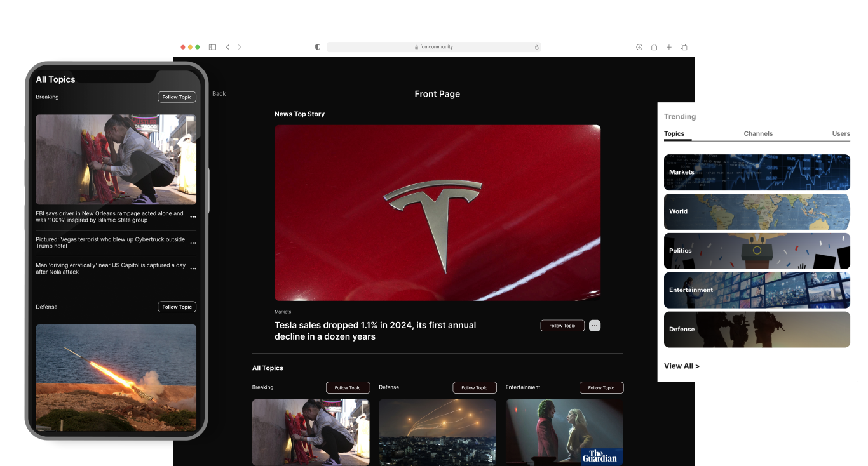Open the Tesla sales dropped headline
This screenshot has height=466, width=868.
pyautogui.click(x=375, y=331)
